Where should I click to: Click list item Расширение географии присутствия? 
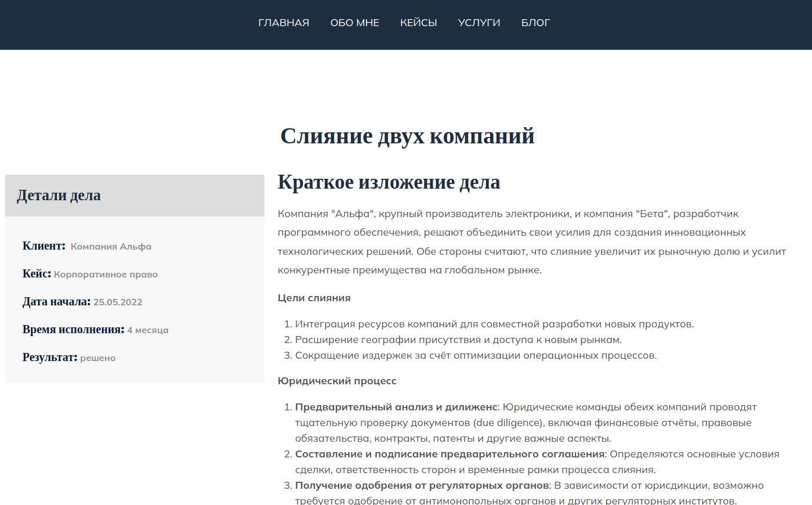pos(458,340)
